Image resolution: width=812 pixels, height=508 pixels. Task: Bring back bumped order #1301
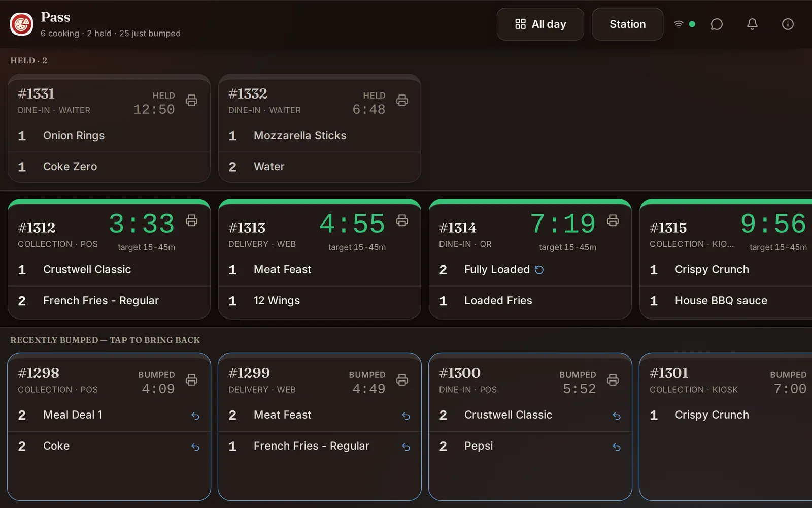click(726, 427)
